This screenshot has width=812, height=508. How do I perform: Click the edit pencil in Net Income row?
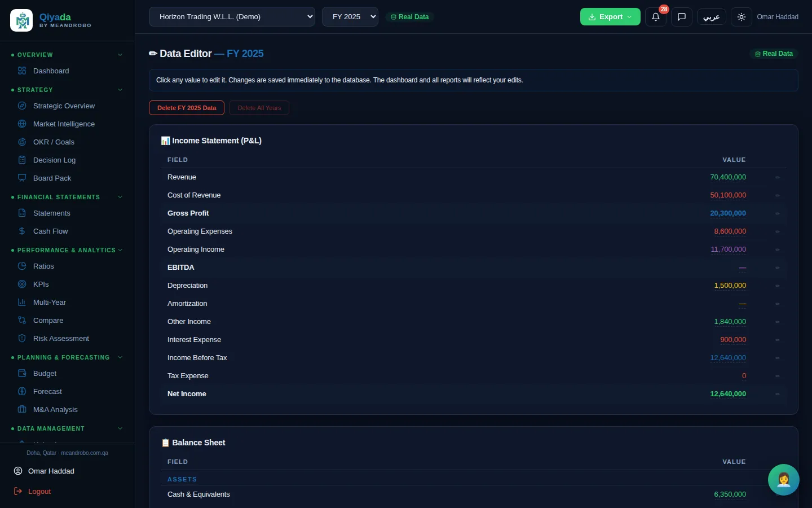(x=777, y=394)
